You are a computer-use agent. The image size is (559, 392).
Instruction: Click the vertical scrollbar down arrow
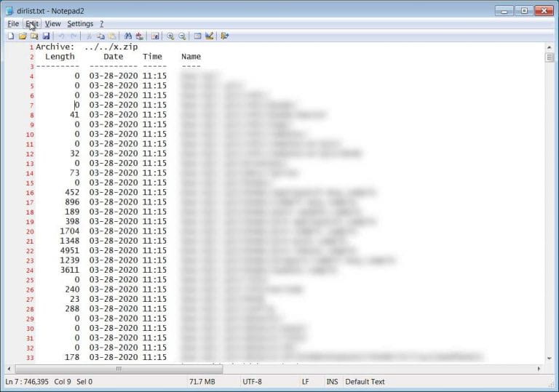[x=550, y=358]
